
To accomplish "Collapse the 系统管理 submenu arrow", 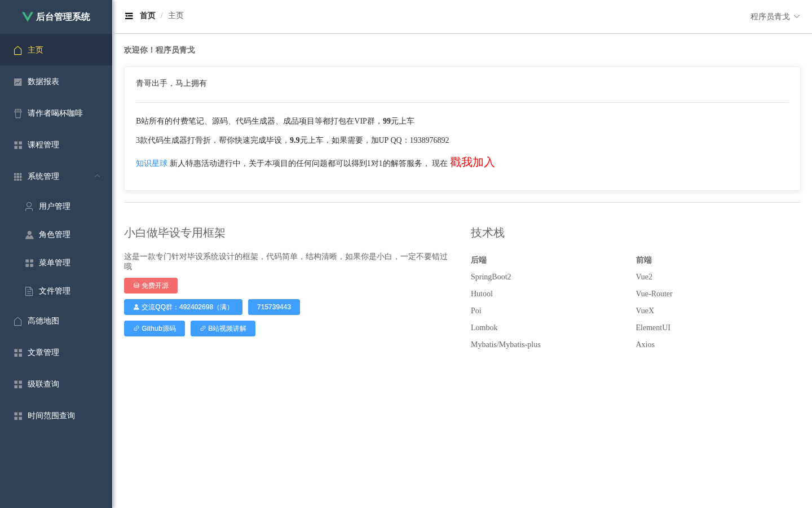I will pyautogui.click(x=98, y=176).
